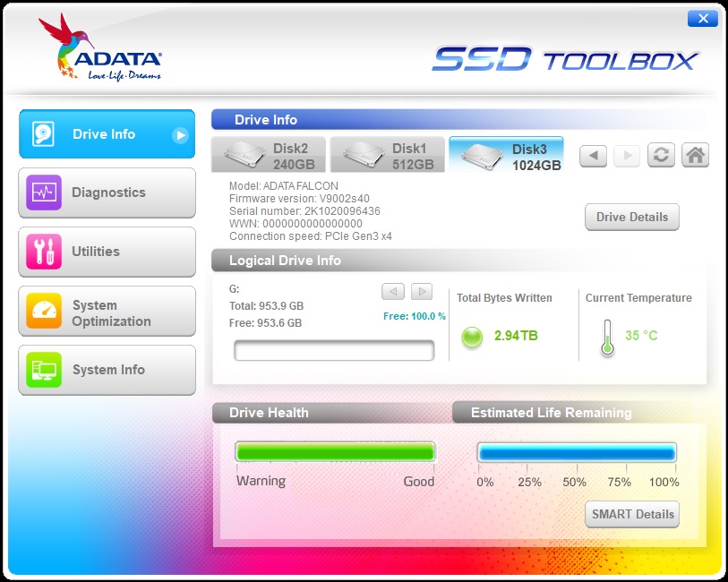Screen dimensions: 728x582
Task: Click the green Drive Health bar
Action: tap(335, 451)
